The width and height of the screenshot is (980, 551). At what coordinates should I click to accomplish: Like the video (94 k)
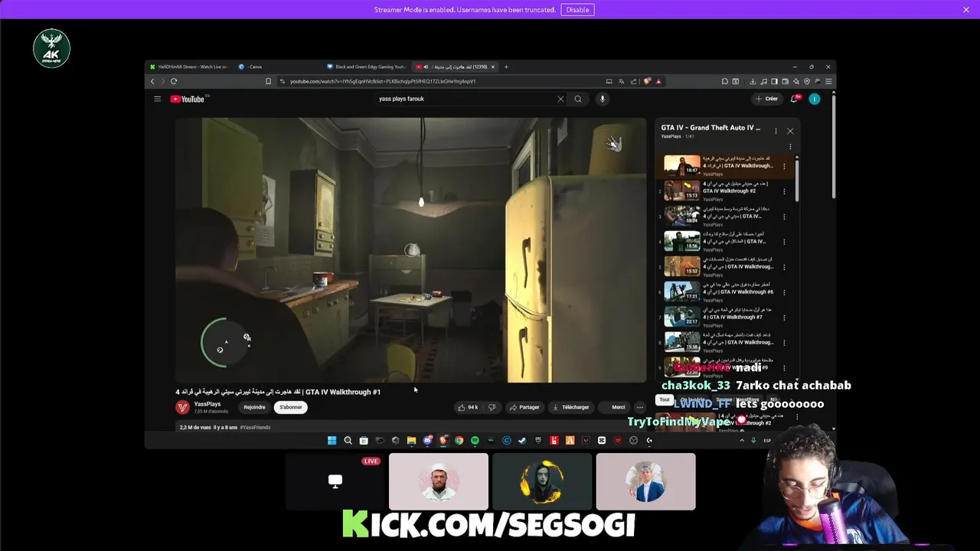click(x=468, y=407)
